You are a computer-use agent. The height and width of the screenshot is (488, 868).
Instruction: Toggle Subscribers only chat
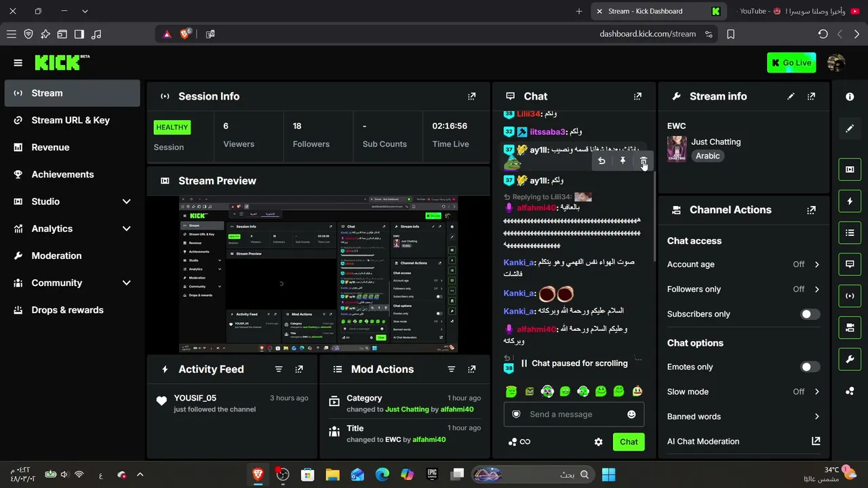[x=810, y=314]
